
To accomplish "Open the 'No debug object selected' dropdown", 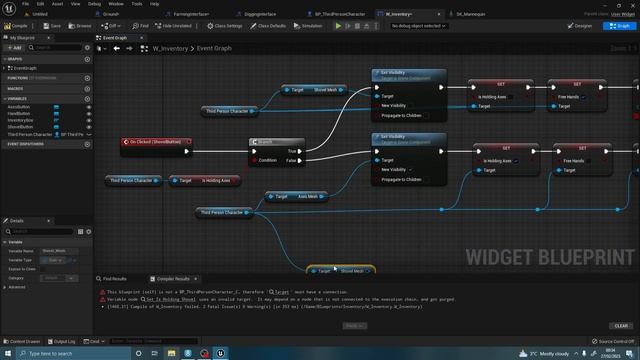I will pos(418,26).
